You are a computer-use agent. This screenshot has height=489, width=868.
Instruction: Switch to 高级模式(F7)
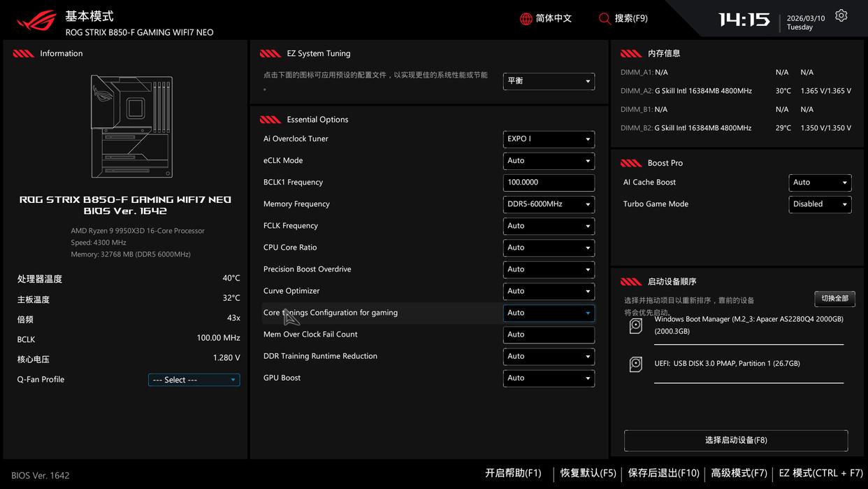click(739, 474)
